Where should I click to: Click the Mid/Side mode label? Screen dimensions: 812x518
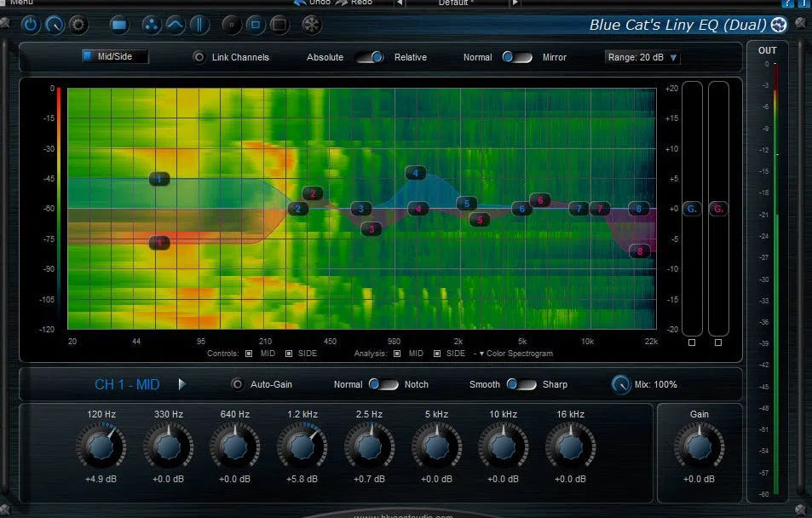pyautogui.click(x=115, y=55)
